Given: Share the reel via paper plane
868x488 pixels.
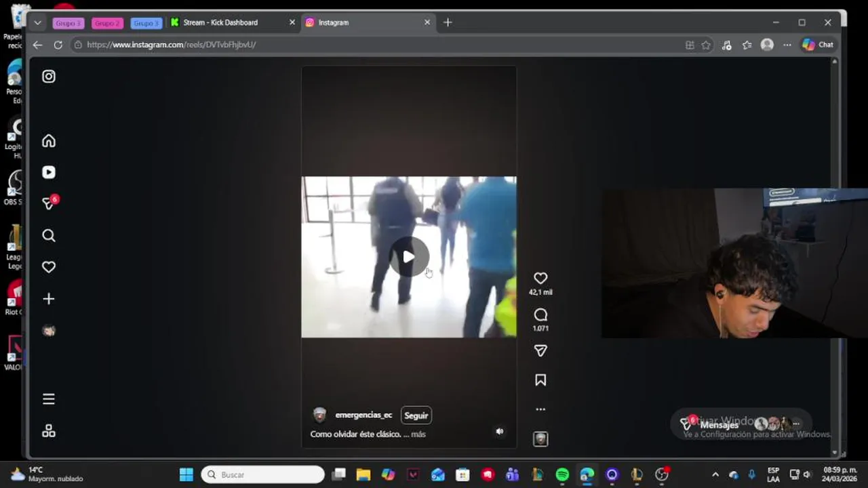Looking at the screenshot, I should (540, 350).
